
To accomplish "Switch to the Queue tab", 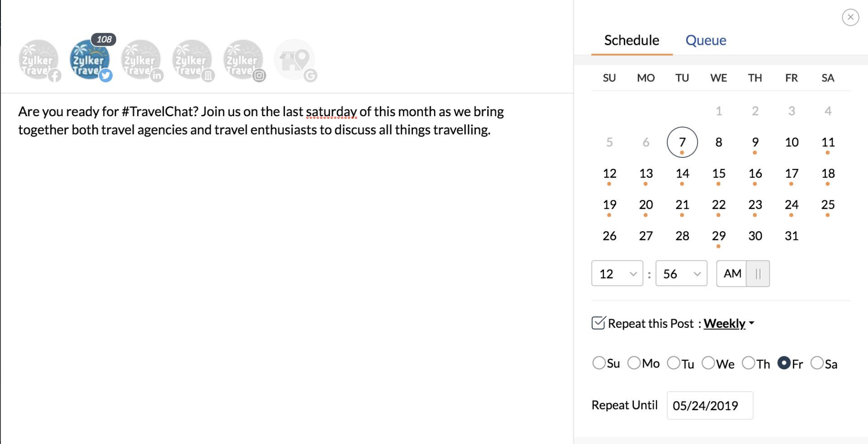I will pos(706,40).
